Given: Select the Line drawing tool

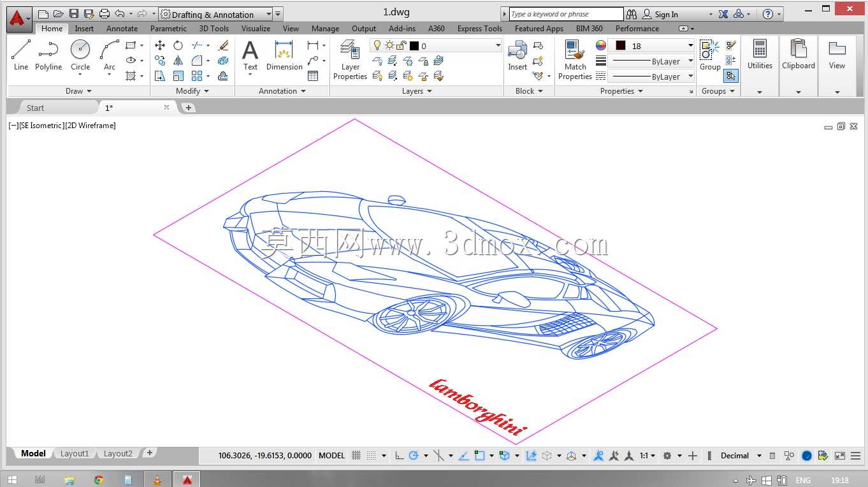Looking at the screenshot, I should [21, 55].
